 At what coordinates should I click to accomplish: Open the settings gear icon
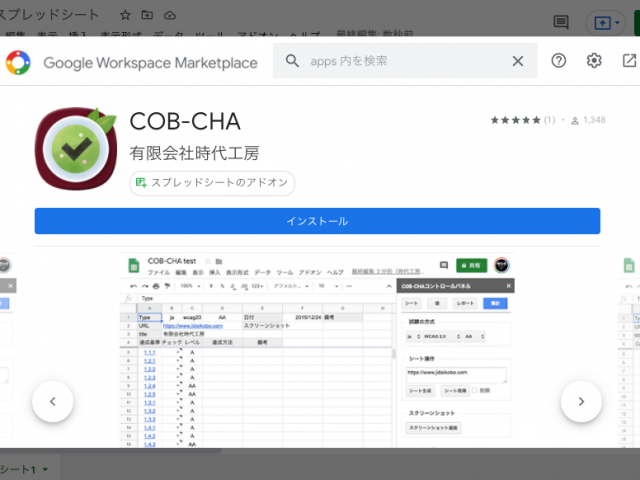click(x=594, y=61)
